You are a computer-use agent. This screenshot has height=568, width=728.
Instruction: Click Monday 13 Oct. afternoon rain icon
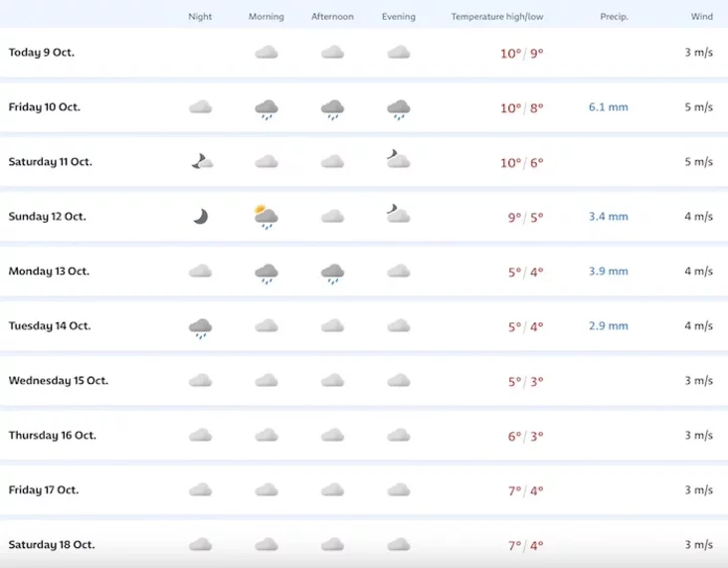[332, 273]
